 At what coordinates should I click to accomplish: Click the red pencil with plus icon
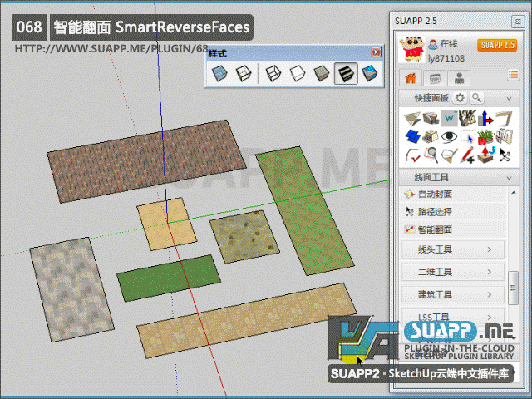click(467, 155)
